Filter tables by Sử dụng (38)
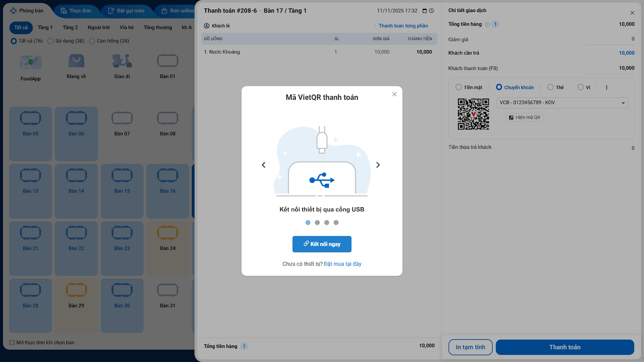This screenshot has height=362, width=644. tap(50, 41)
